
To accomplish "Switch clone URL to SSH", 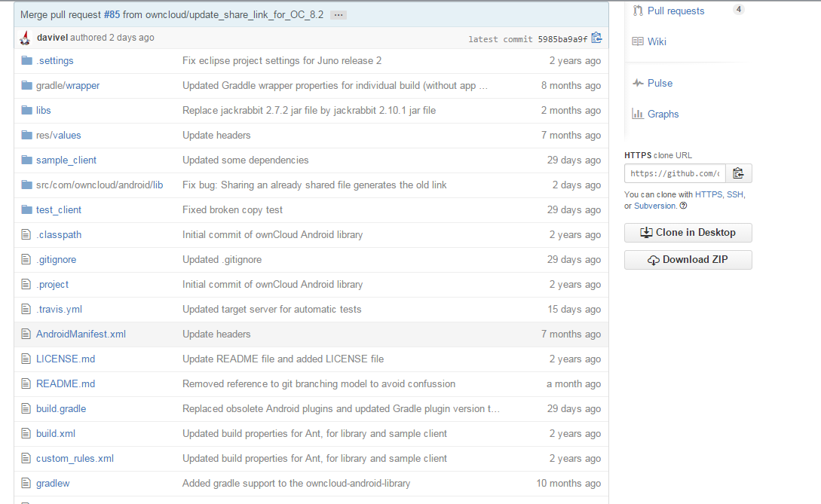I will (x=734, y=194).
